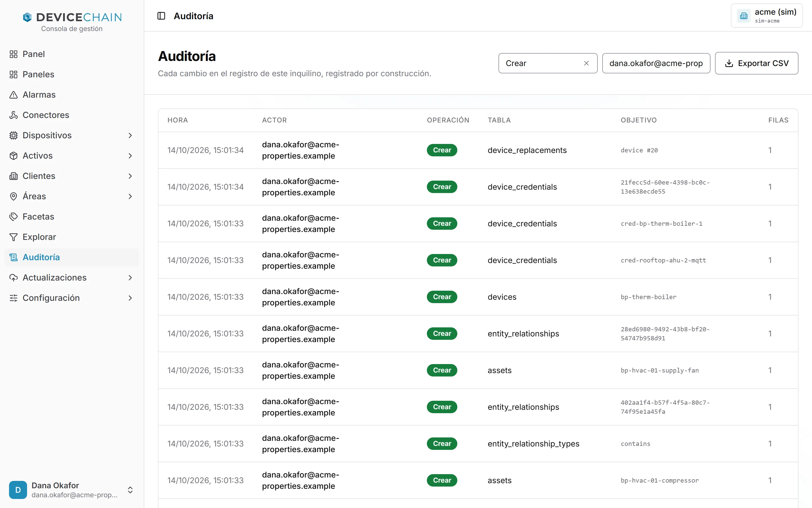The height and width of the screenshot is (508, 812).
Task: Select Explorar in the sidebar
Action: tap(72, 237)
